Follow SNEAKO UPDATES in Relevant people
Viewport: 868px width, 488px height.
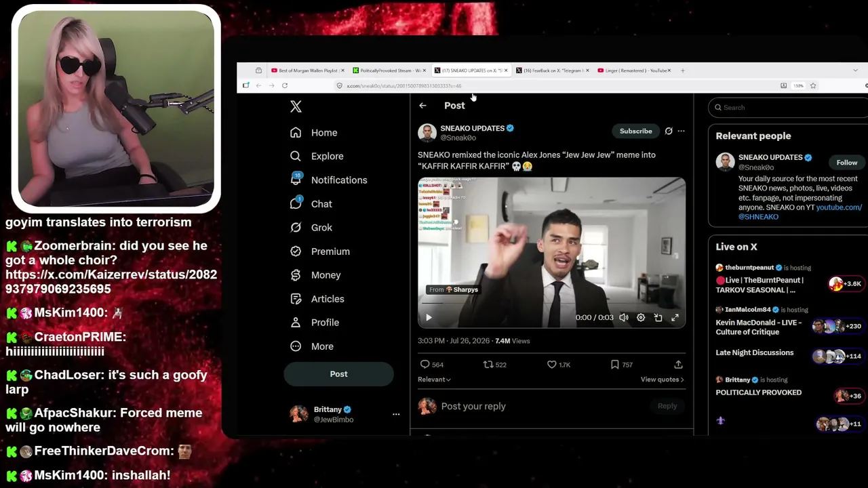coord(847,163)
